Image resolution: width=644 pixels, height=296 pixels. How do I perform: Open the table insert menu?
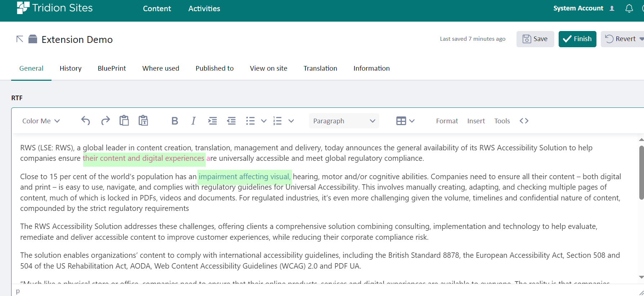[405, 121]
